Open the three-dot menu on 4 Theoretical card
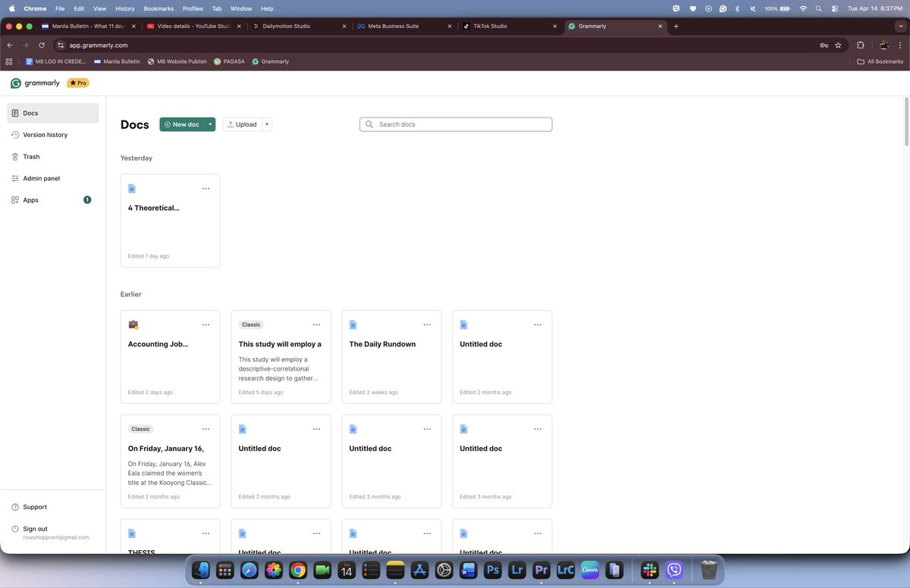This screenshot has height=588, width=910. (x=206, y=189)
